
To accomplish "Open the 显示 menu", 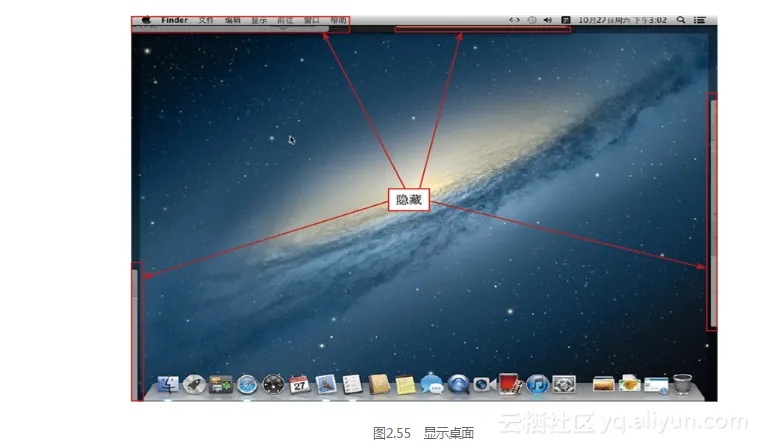I will coord(259,20).
